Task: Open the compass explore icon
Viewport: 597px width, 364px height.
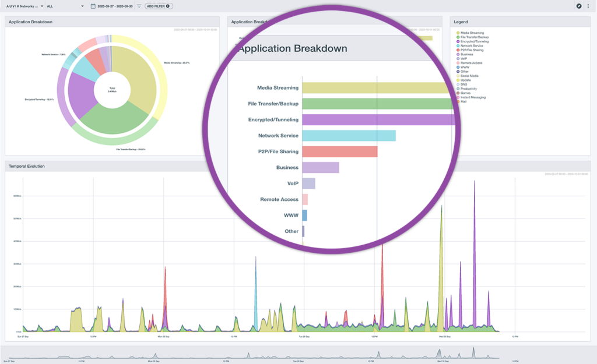Action: (x=579, y=6)
